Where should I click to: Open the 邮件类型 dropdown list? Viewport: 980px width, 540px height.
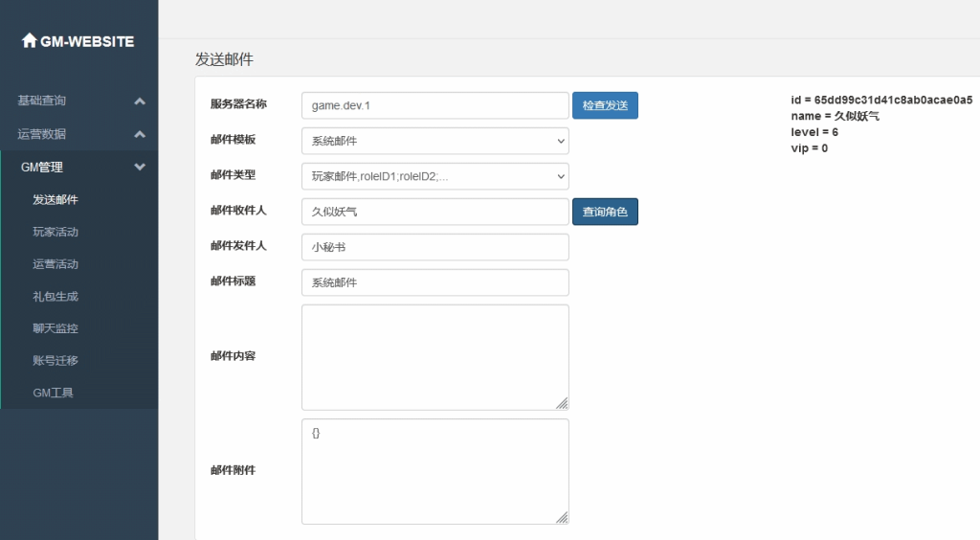[434, 176]
